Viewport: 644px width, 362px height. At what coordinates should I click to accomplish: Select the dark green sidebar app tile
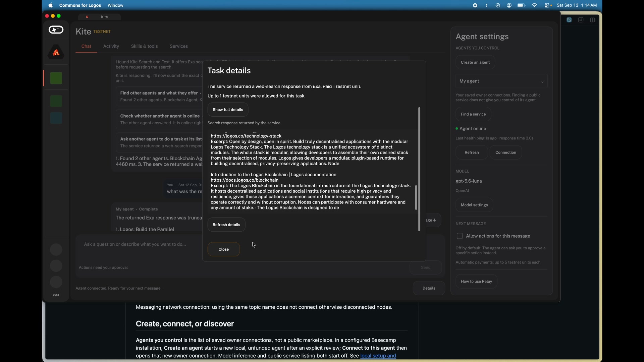[56, 101]
